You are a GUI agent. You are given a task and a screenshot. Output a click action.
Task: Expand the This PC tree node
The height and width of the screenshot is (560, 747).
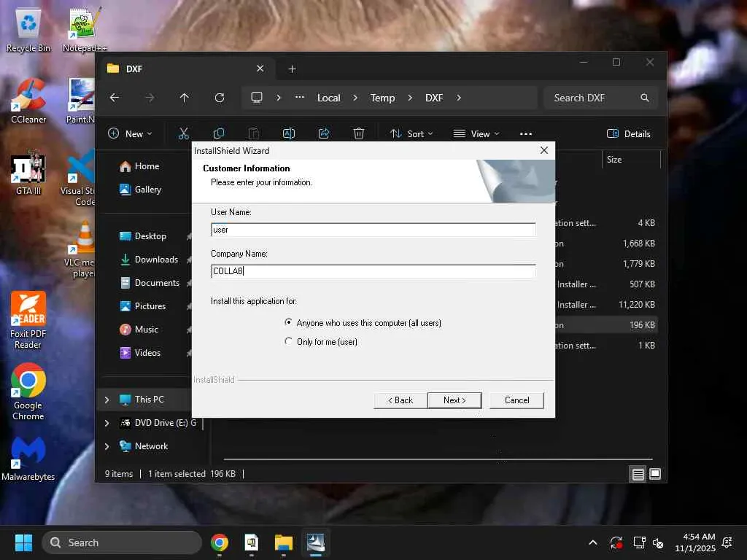pos(107,400)
